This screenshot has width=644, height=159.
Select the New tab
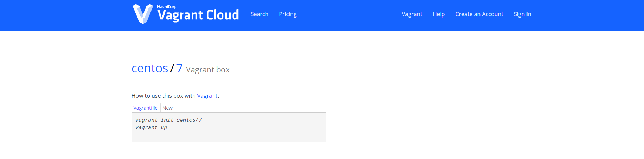pos(167,108)
